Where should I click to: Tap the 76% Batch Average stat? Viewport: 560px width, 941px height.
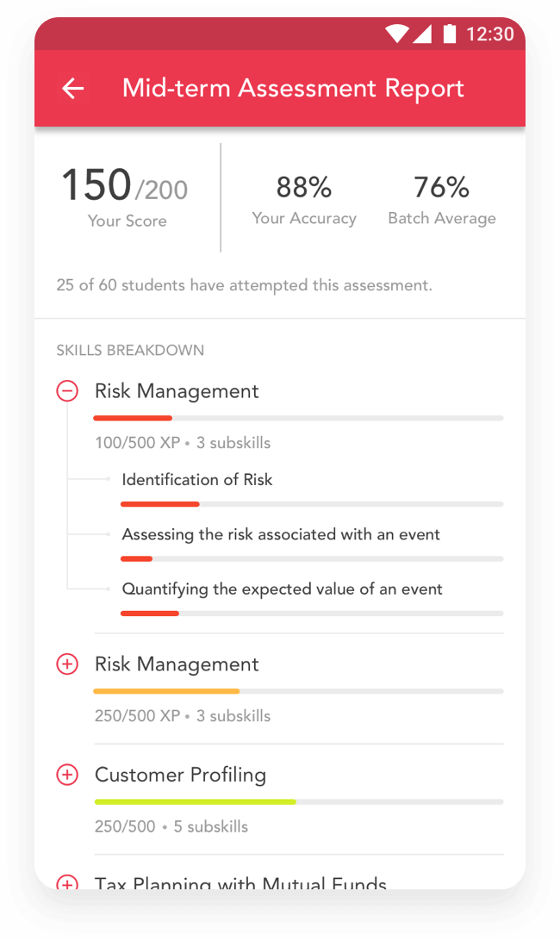(x=442, y=200)
